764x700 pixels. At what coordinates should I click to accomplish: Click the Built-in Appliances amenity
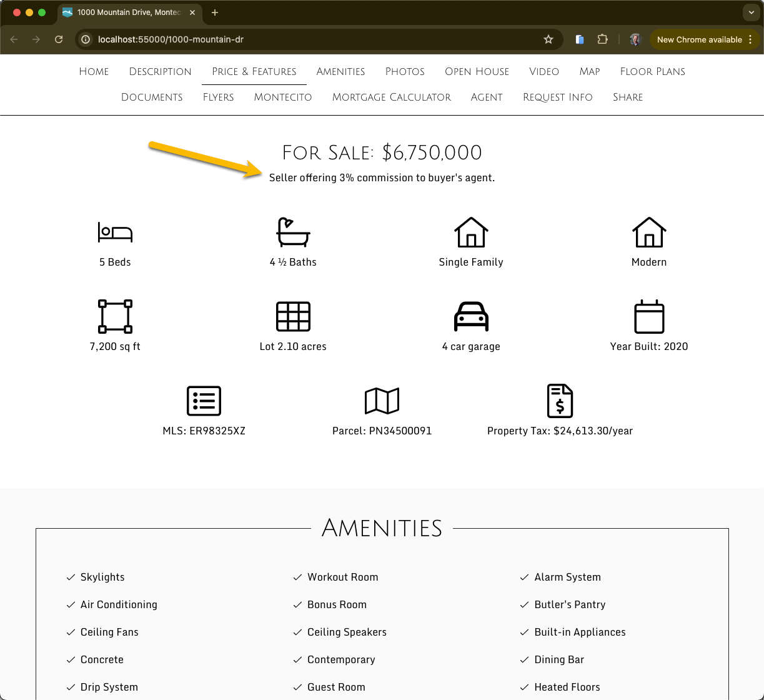point(580,632)
